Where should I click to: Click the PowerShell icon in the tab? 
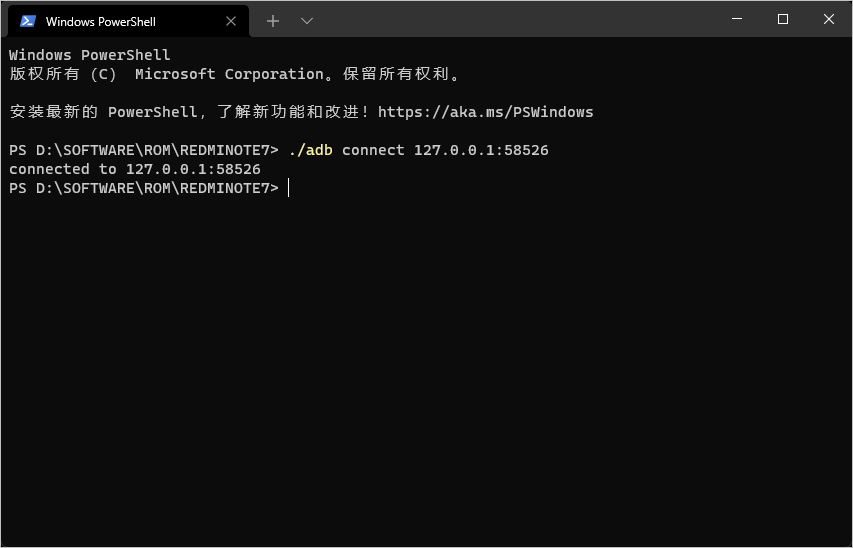click(28, 21)
